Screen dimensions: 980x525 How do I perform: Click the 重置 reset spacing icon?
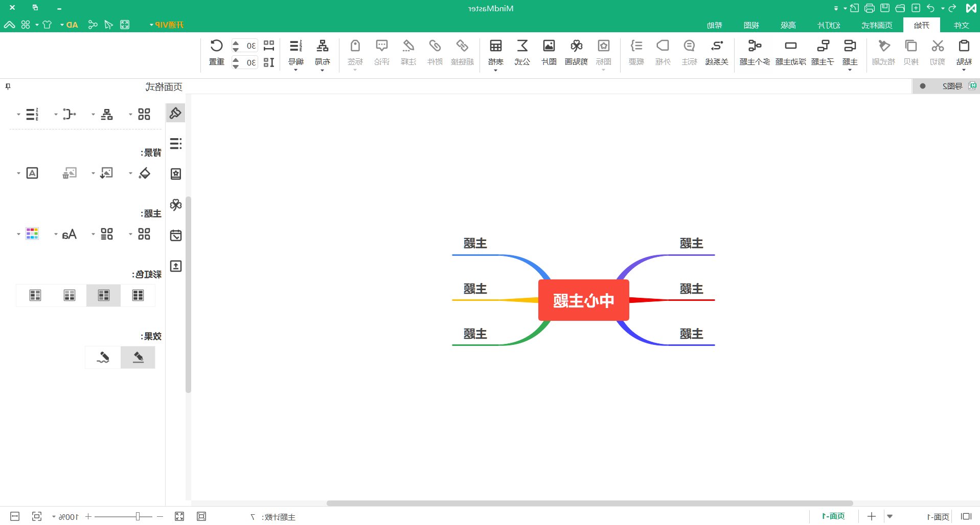216,46
